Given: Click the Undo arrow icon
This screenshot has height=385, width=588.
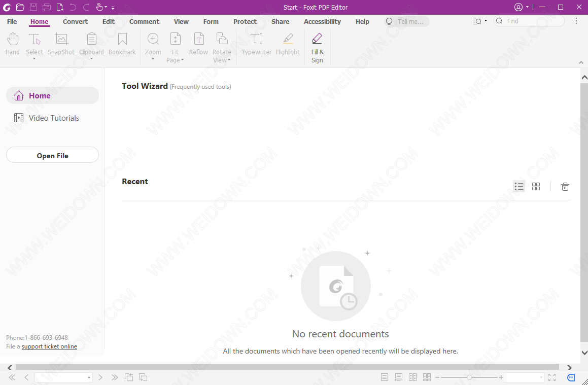Looking at the screenshot, I should pyautogui.click(x=73, y=7).
